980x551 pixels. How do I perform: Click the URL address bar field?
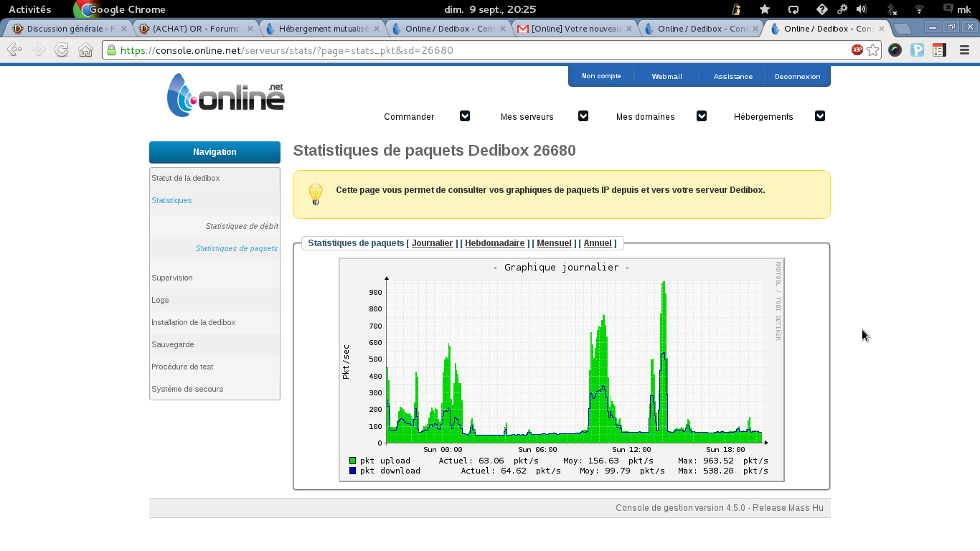473,50
